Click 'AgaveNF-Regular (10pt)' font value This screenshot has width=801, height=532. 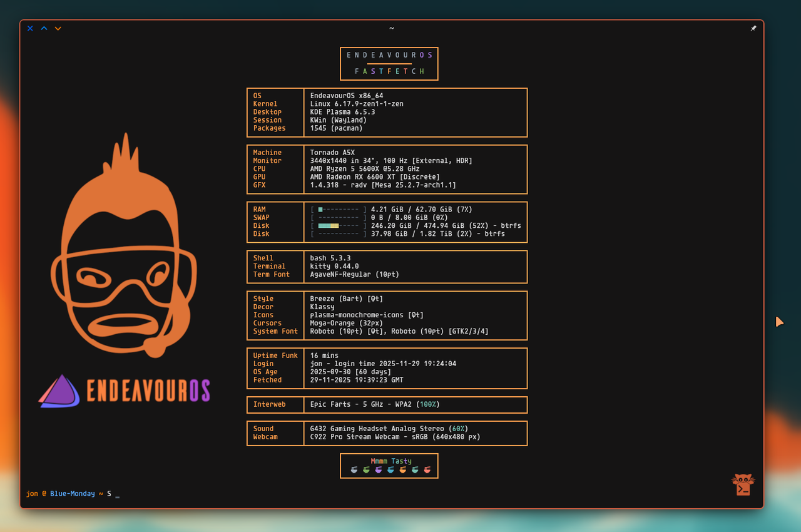[355, 275]
